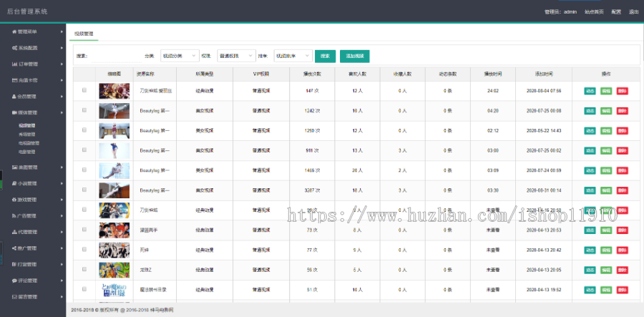Viewport: 644px width, 317px height.
Task: Expand 系统配置 with its arrow
Action: point(62,48)
